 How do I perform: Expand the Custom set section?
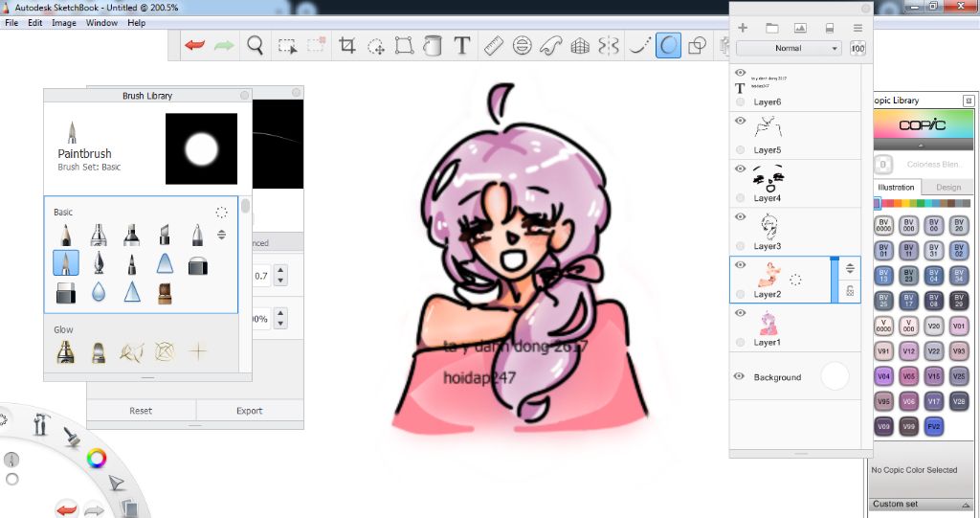966,505
